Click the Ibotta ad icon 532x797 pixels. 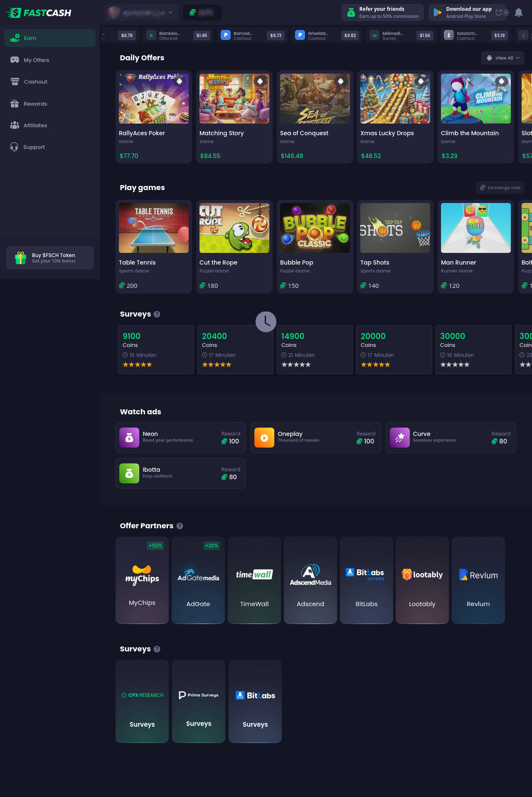(129, 473)
